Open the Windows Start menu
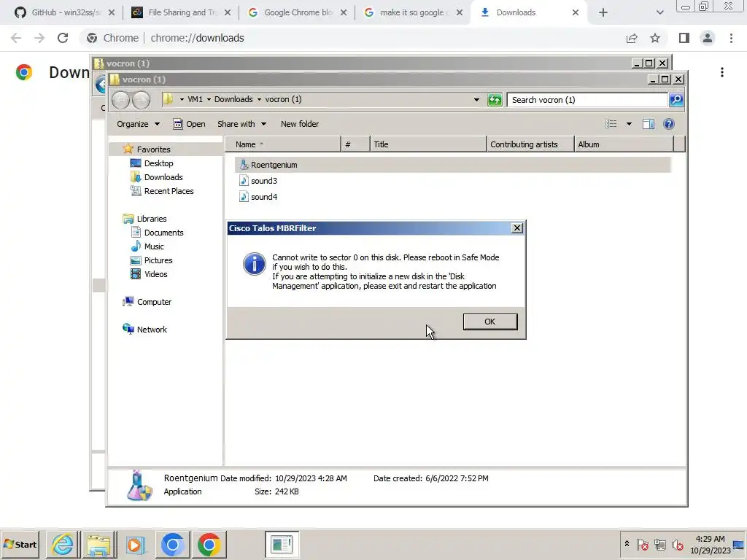Image resolution: width=747 pixels, height=560 pixels. 20,544
